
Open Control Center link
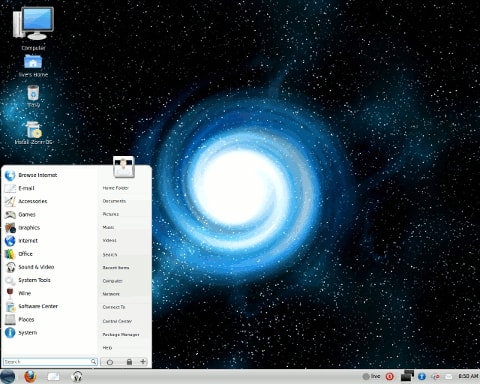tap(117, 321)
